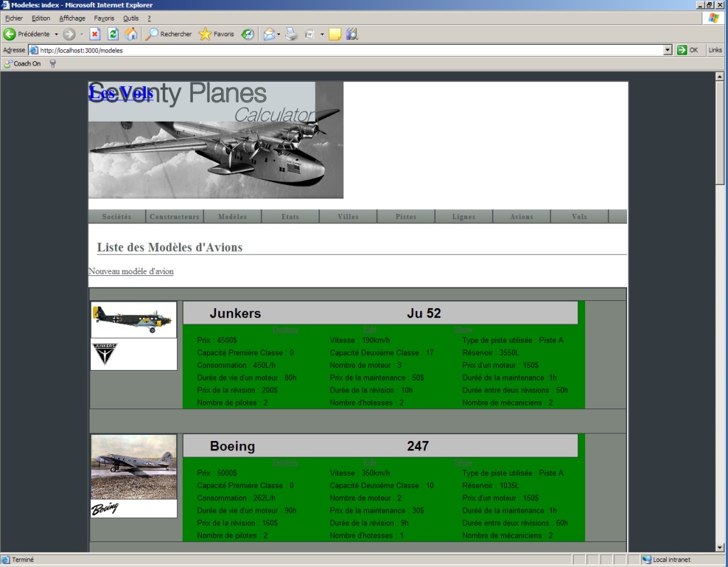
Task: Open browsing history clock icon
Action: coord(248,34)
